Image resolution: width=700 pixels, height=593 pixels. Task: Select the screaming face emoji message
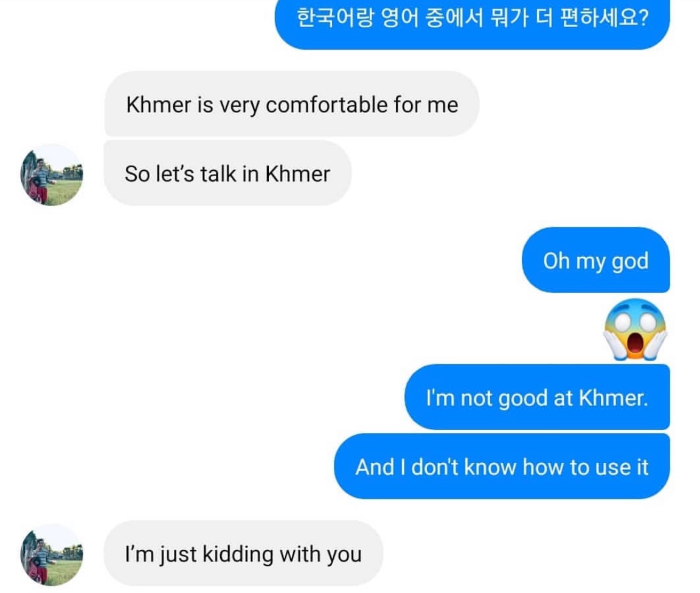pyautogui.click(x=636, y=329)
